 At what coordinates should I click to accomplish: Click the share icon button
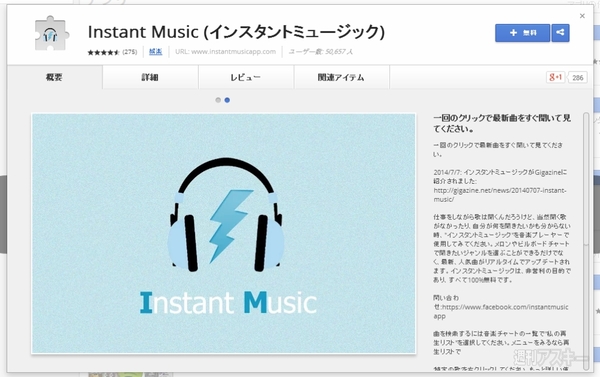560,33
